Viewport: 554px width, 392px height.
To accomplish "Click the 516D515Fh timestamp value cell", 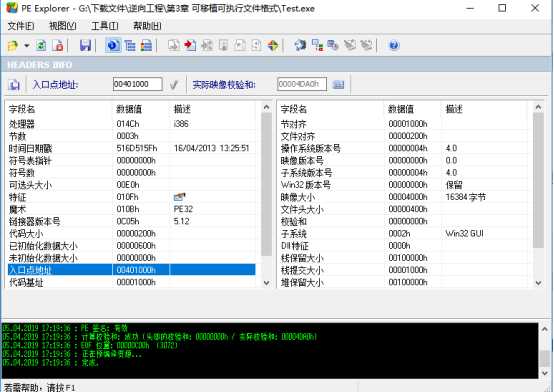I will pyautogui.click(x=137, y=148).
